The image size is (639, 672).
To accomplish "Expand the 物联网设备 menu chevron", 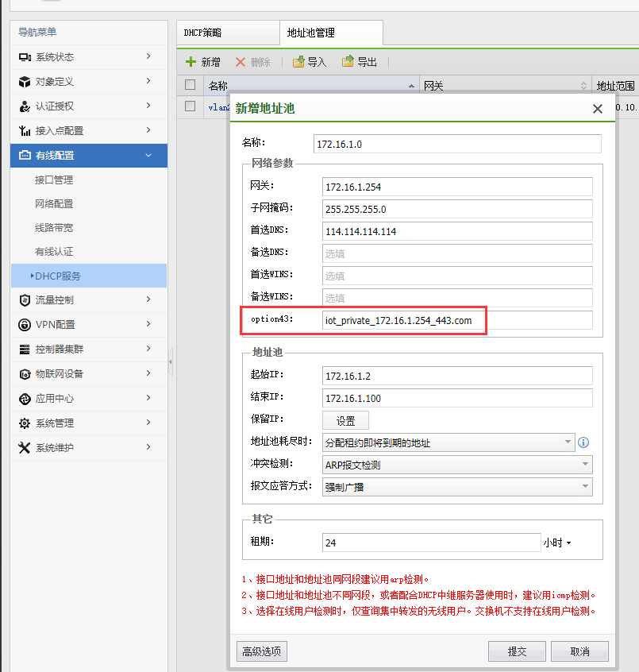I will tap(148, 373).
